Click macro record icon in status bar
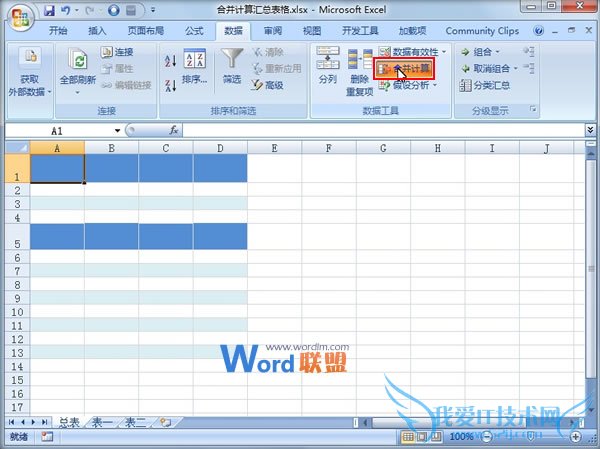This screenshot has height=449, width=600. pyautogui.click(x=47, y=437)
